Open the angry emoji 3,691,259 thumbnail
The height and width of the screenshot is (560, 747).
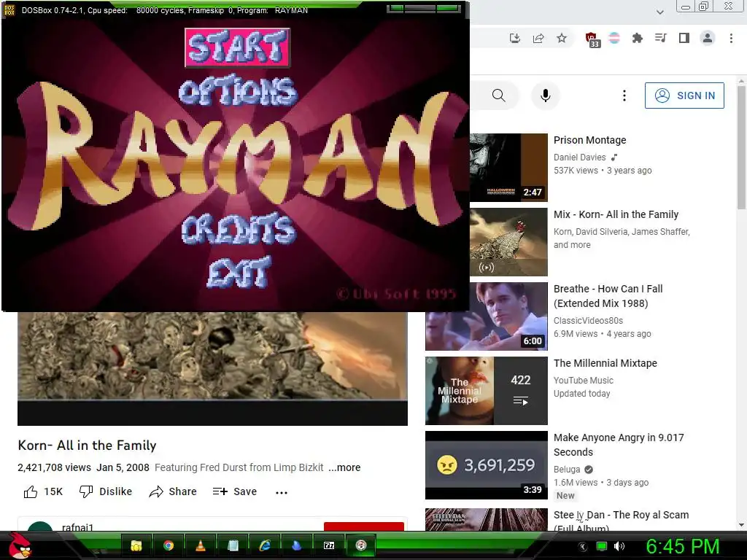(x=487, y=464)
